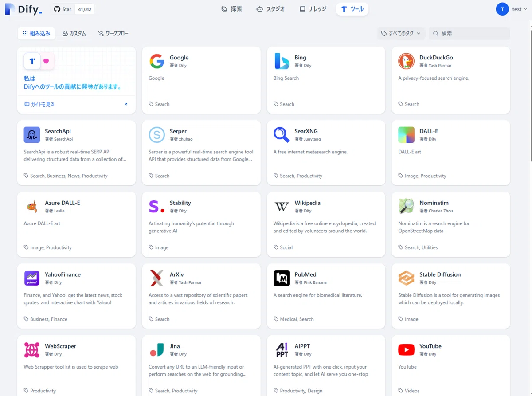Click the 'Bing Search' description text
Image resolution: width=532 pixels, height=396 pixels.
tap(286, 78)
